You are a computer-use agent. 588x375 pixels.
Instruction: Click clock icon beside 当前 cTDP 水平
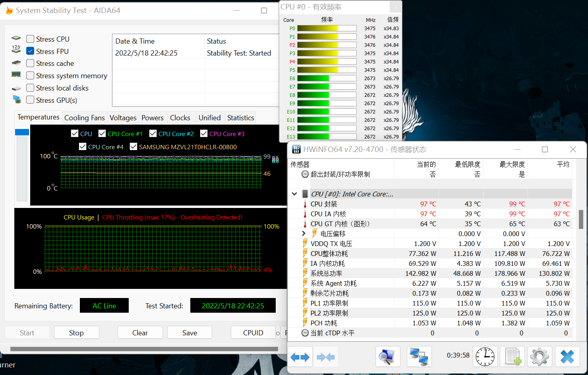click(x=305, y=333)
